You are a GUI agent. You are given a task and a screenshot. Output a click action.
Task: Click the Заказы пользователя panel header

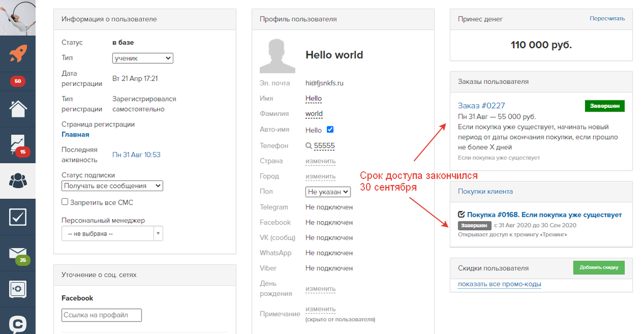click(541, 82)
